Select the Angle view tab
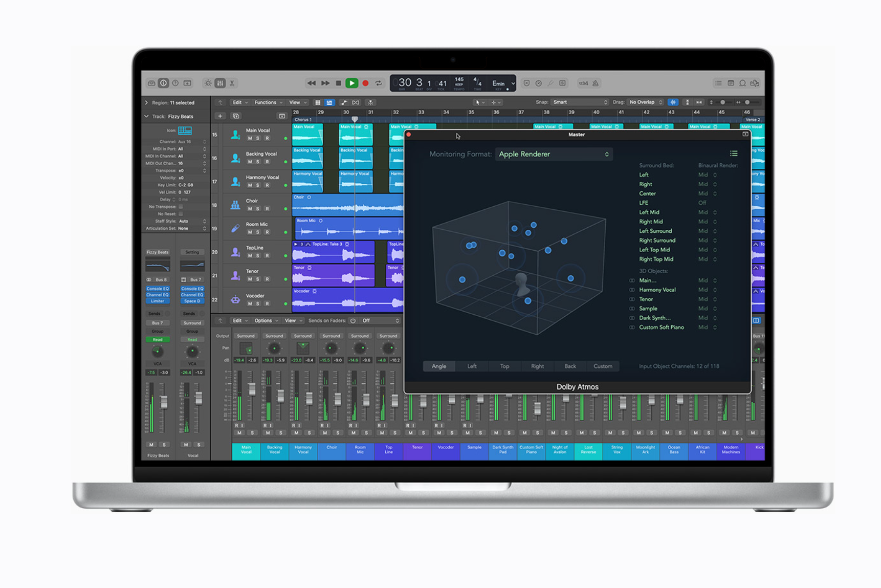Image resolution: width=881 pixels, height=588 pixels. [439, 366]
